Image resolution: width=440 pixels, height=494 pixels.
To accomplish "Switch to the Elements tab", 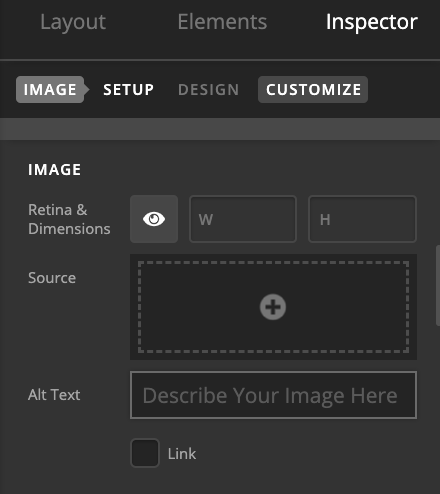I will [222, 22].
